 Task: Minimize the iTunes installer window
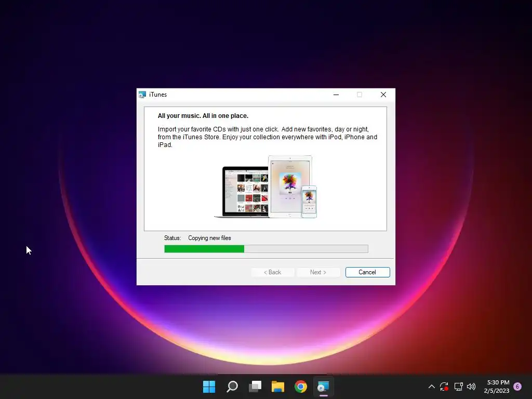[x=336, y=95]
